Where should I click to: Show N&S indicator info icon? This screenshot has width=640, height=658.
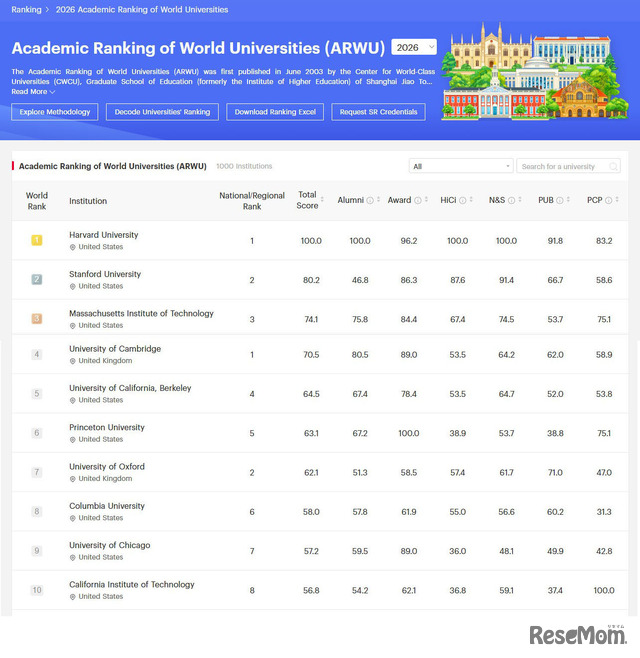(x=511, y=201)
